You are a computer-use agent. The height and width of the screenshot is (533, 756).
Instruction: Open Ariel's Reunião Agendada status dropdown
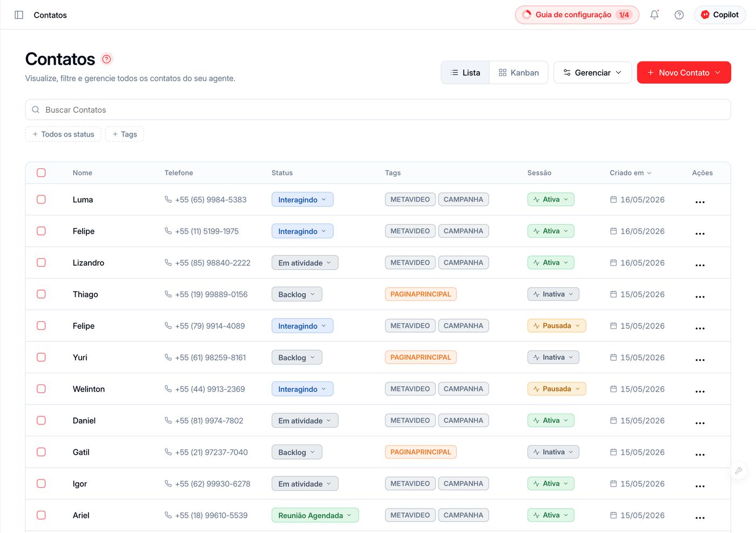(x=315, y=515)
